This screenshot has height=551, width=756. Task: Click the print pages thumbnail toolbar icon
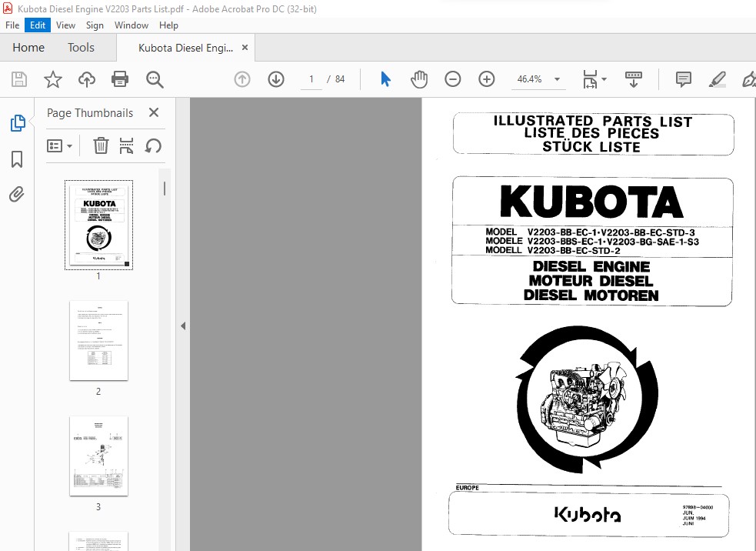coord(126,145)
